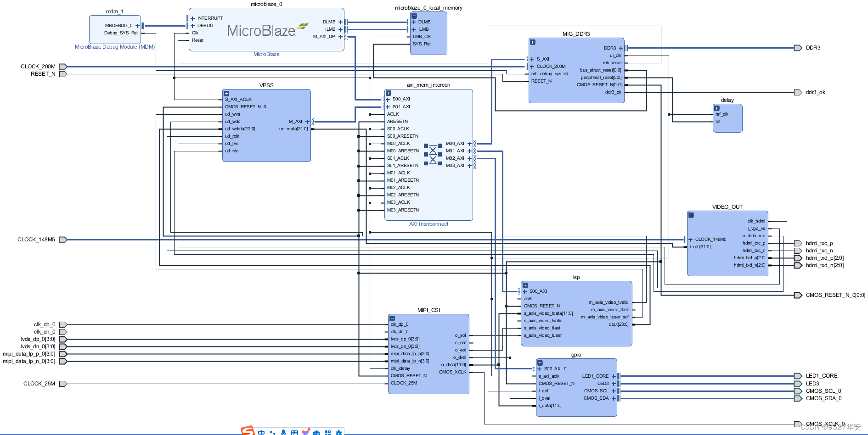Viewport: 868px width, 435px height.
Task: Click the AXI Interconnect crossbar symbol
Action: (x=433, y=155)
